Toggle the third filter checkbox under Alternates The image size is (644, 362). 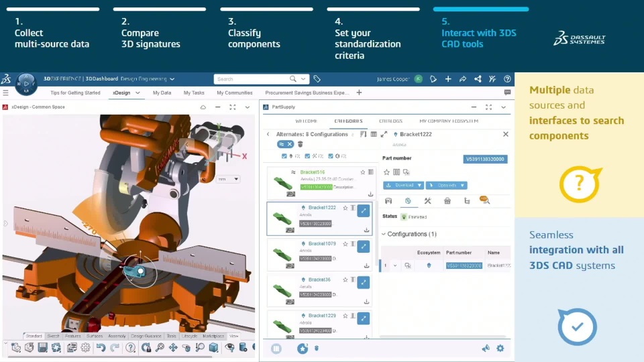(x=331, y=156)
